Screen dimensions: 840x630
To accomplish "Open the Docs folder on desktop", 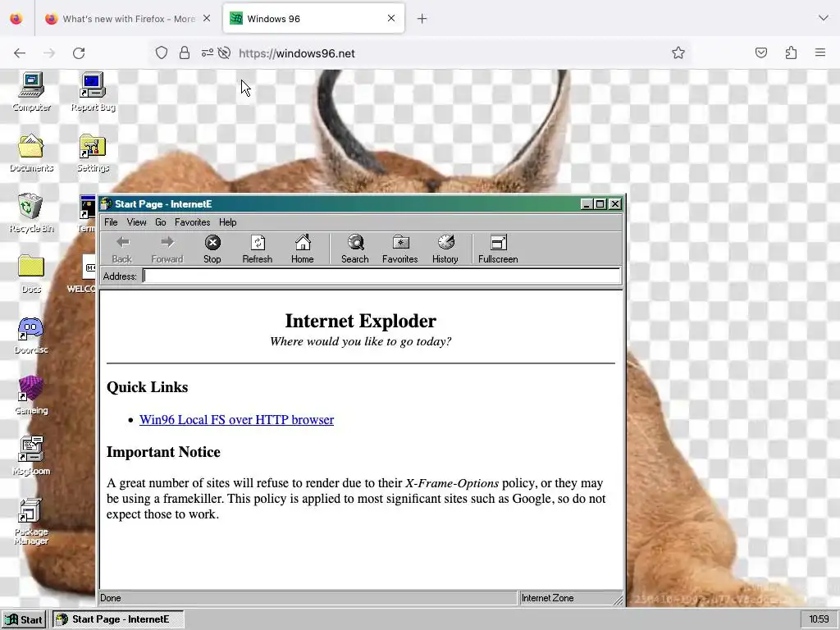I will [31, 274].
